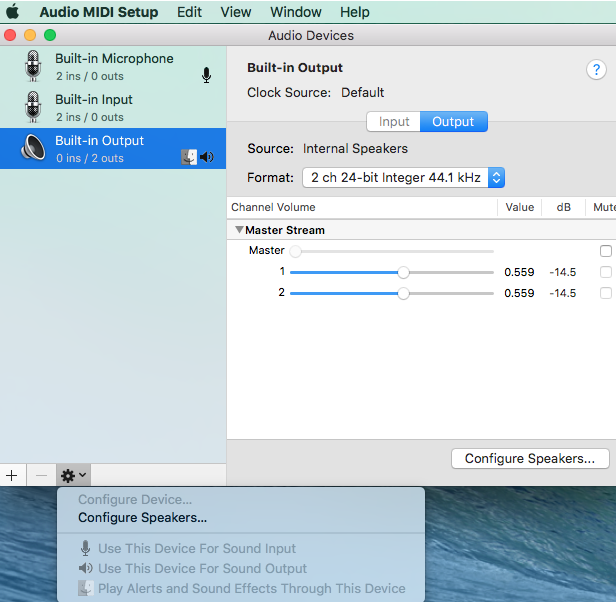The height and width of the screenshot is (603, 616).
Task: Click the default input microphone badge
Action: click(206, 75)
